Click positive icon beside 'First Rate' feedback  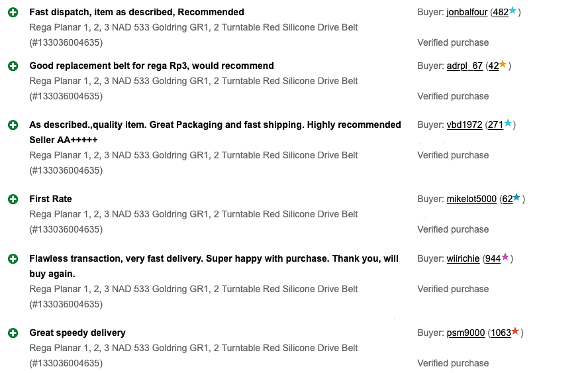coord(13,199)
